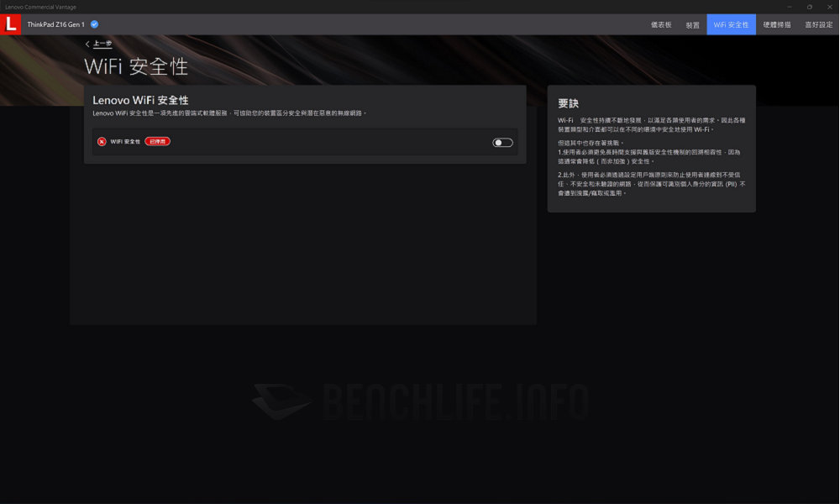Click the red 已停用 status badge

click(x=157, y=142)
